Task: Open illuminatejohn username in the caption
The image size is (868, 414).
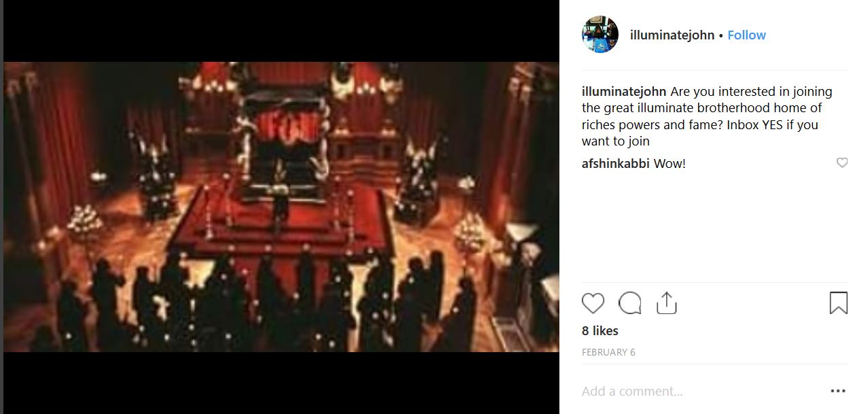Action: [624, 92]
